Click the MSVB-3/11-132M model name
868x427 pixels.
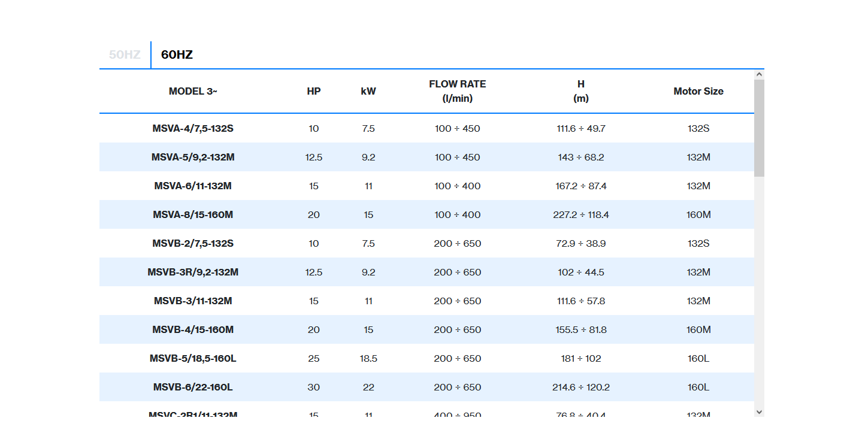[x=193, y=301]
